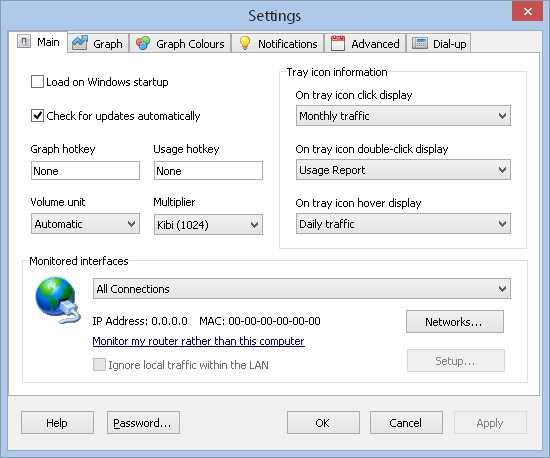Click the Advanced calendar icon
The height and width of the screenshot is (458, 550).
[x=338, y=43]
